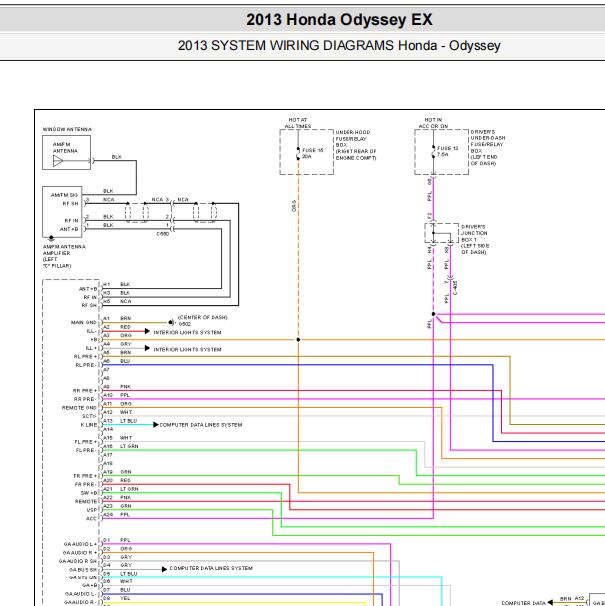Click pin 'A20' with RED wire

tap(108, 480)
